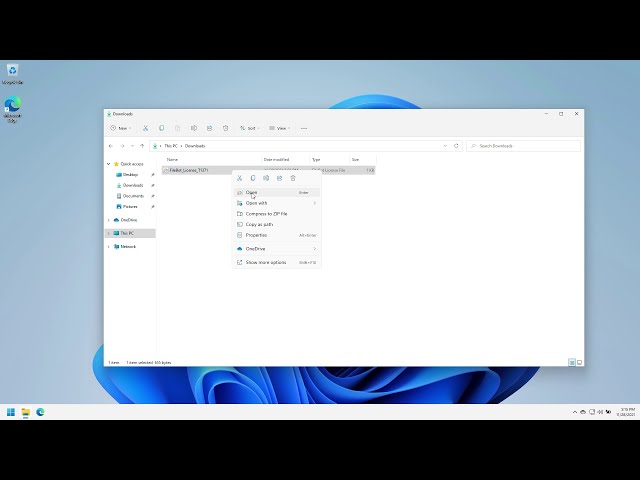
Task: Click Rename icon in the context menu
Action: [x=266, y=178]
